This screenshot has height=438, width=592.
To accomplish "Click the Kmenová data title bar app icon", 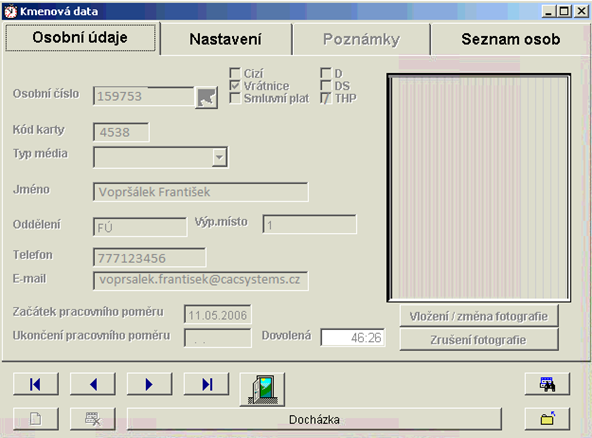I will (11, 12).
